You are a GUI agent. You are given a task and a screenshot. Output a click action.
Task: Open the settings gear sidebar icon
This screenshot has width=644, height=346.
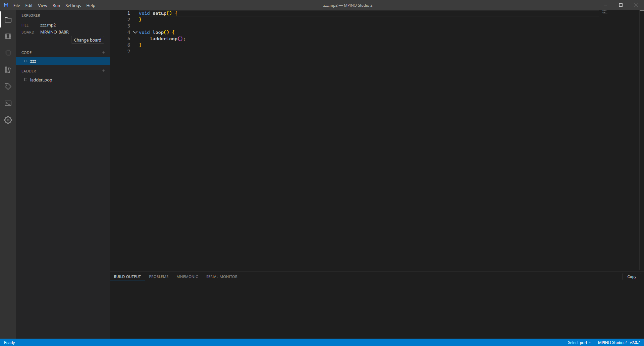8,120
